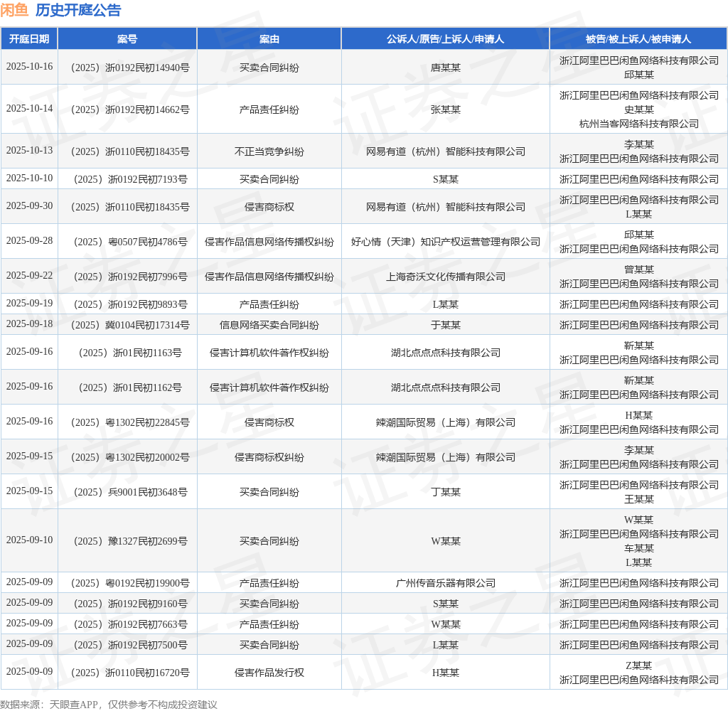Click plaintiff 唐某某
Image resolution: width=728 pixels, height=711 pixels.
point(446,68)
